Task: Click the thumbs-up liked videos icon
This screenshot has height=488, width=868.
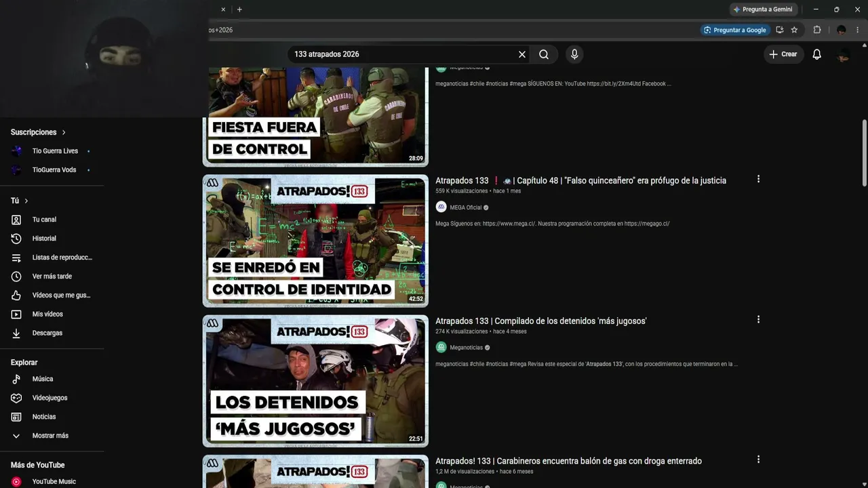Action: (x=16, y=296)
